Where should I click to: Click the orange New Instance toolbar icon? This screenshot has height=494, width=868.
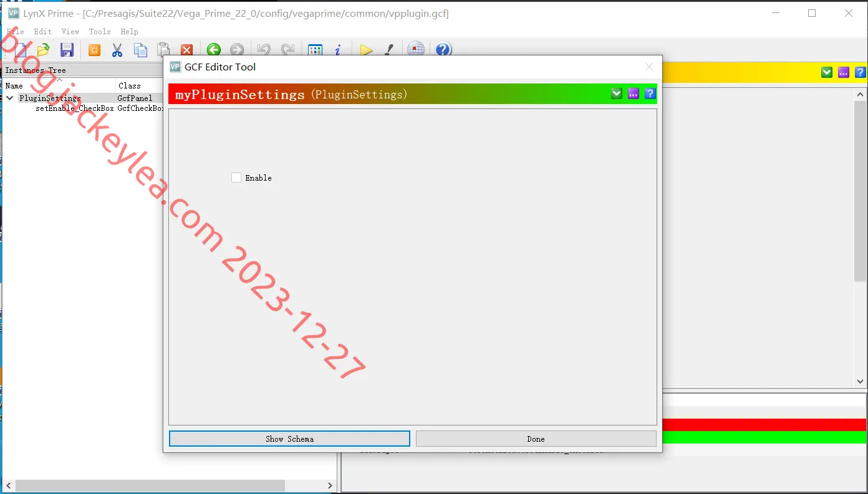pyautogui.click(x=94, y=50)
